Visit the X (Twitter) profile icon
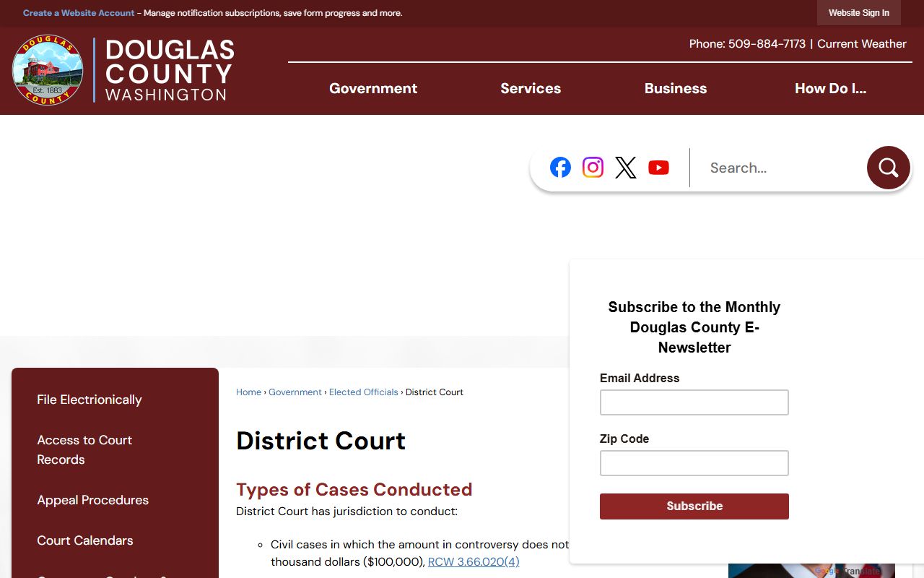924x578 pixels. (626, 168)
